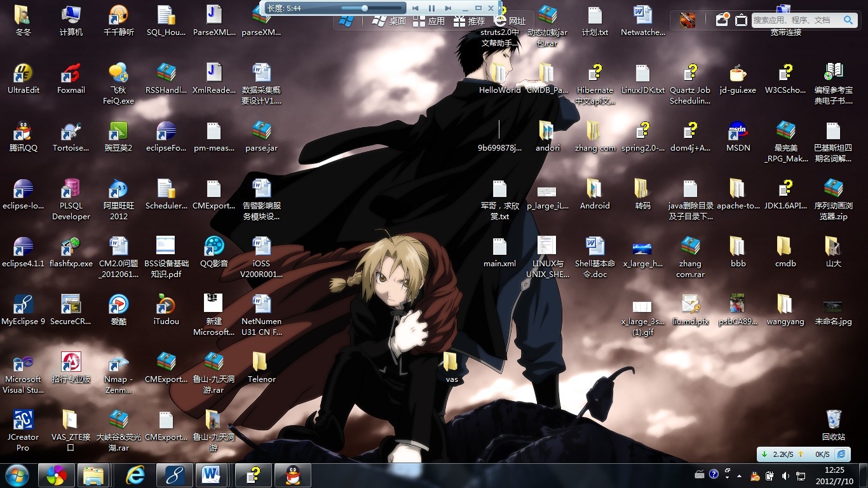Click the mini player progress slider
This screenshot has width=868, height=488.
coord(372,8)
